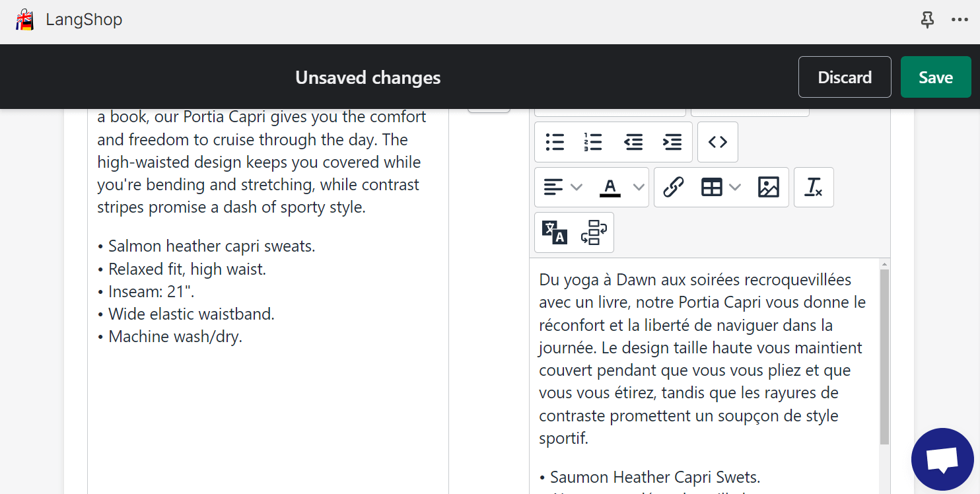Pin the LangShop app
The height and width of the screenshot is (494, 980).
(928, 20)
